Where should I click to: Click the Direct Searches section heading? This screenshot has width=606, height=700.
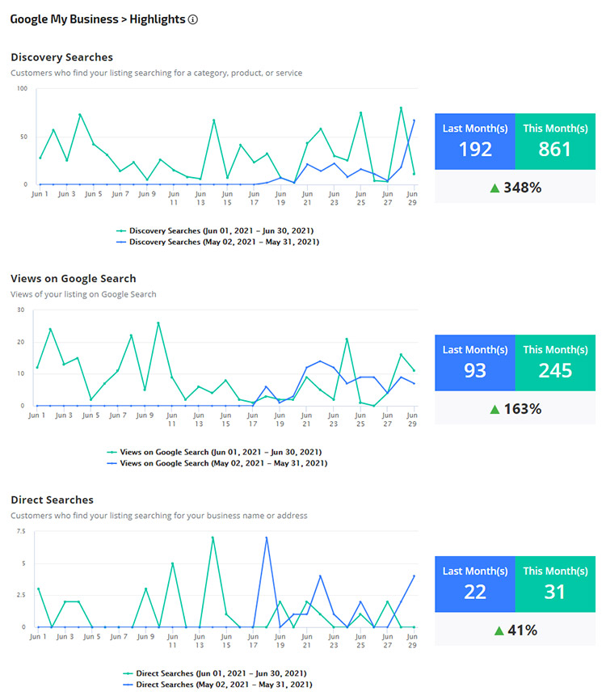(52, 500)
